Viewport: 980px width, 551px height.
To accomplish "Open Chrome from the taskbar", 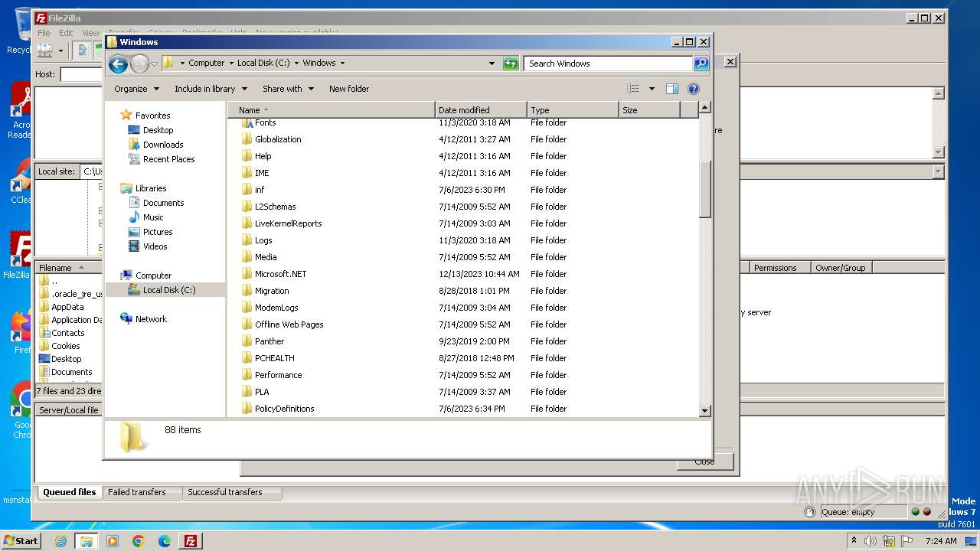I will pyautogui.click(x=139, y=541).
